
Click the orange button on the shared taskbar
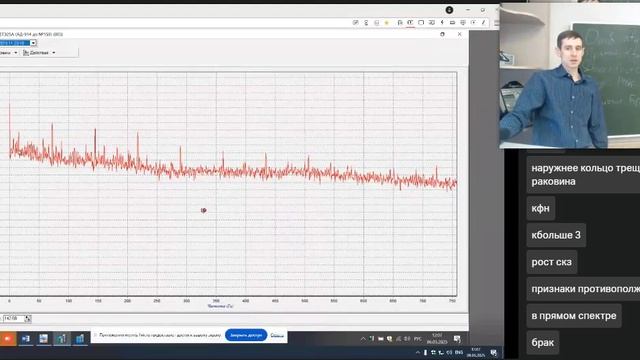[8, 338]
